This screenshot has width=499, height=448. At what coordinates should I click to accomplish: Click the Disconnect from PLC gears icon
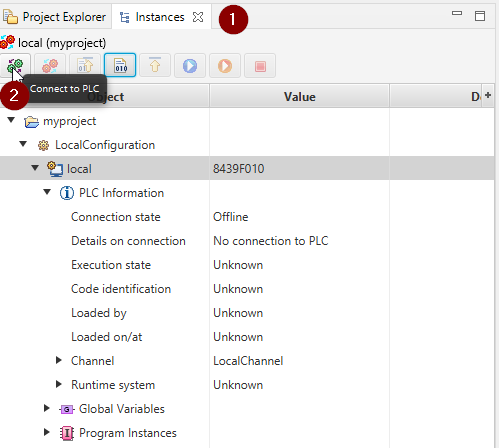(50, 66)
